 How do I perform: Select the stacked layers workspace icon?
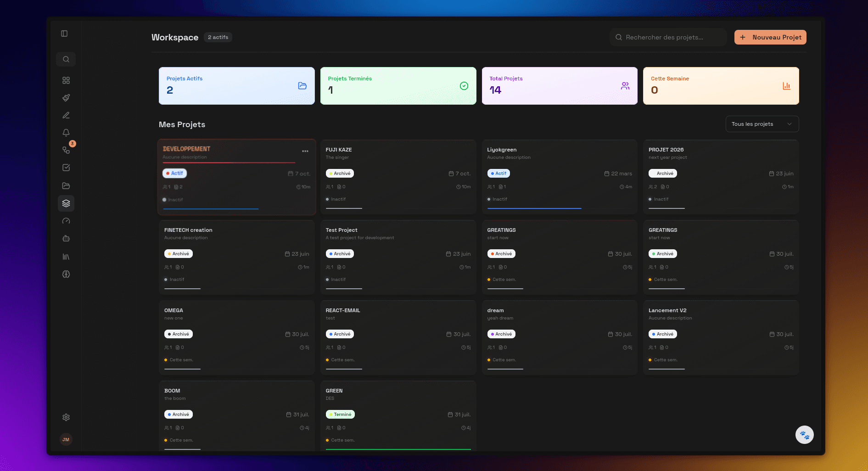(x=66, y=203)
